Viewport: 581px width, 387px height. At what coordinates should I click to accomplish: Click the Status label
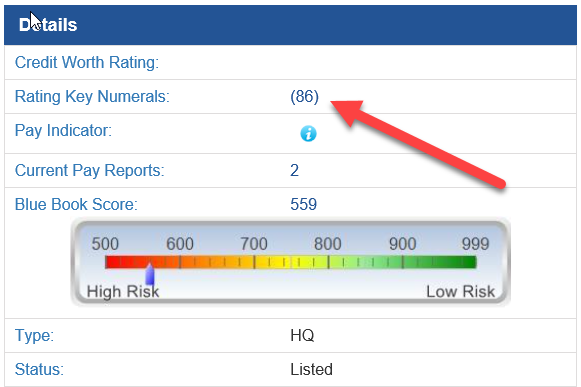[x=39, y=370]
